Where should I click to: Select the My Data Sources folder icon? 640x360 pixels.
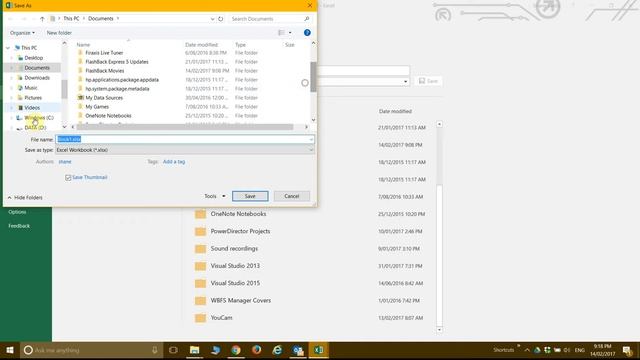click(x=80, y=98)
